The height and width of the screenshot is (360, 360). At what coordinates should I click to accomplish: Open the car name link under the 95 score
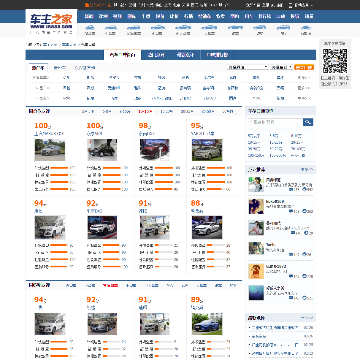pyautogui.click(x=202, y=134)
